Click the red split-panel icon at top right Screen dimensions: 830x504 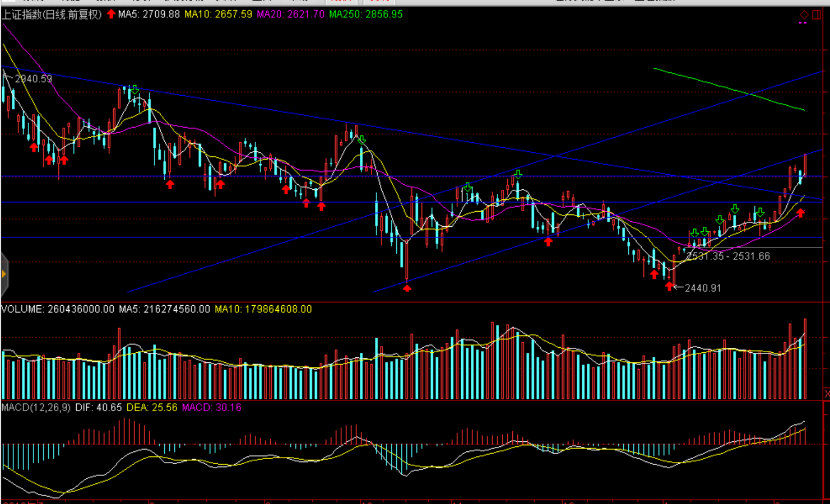pyautogui.click(x=817, y=15)
